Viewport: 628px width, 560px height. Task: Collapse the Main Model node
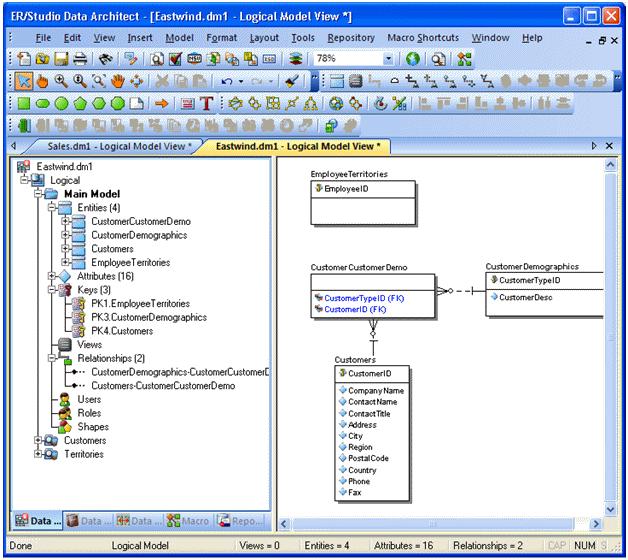pyautogui.click(x=38, y=194)
